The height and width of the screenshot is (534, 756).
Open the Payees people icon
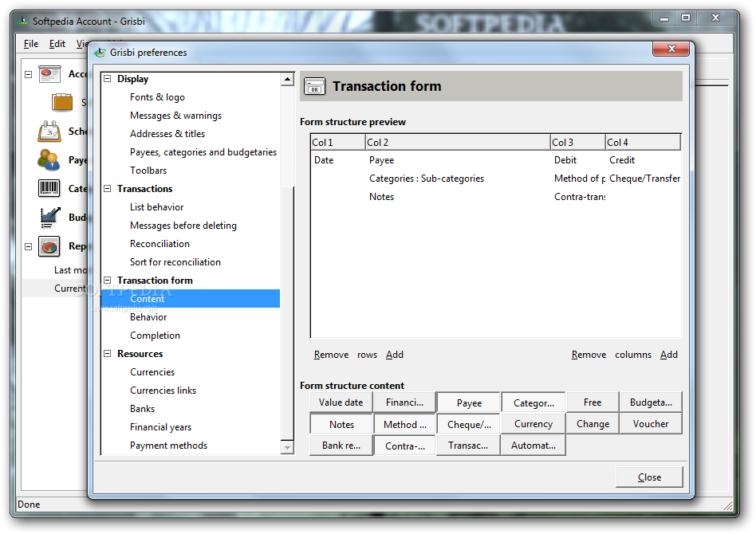pos(49,160)
